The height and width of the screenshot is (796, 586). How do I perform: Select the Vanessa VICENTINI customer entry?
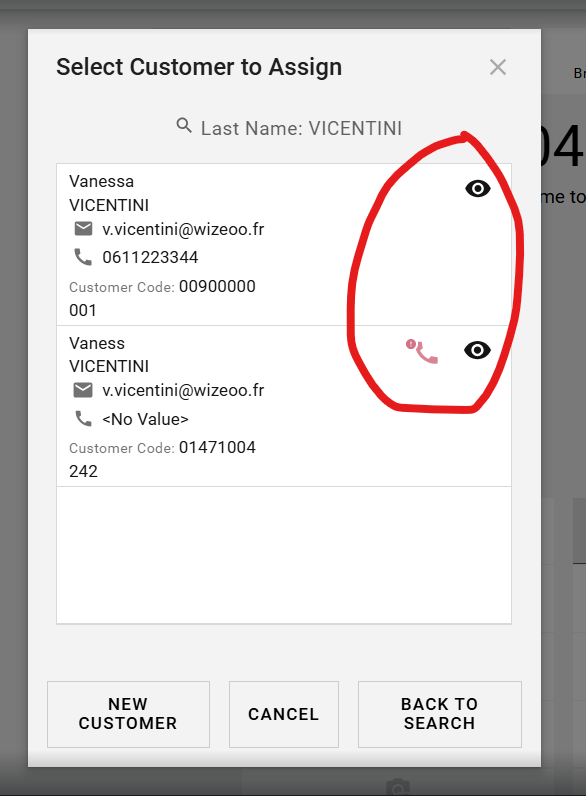pos(284,245)
